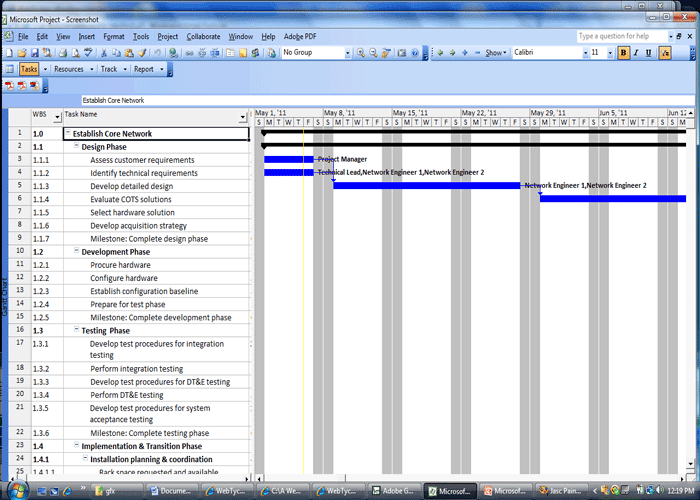Collapse the Development Phase summary task
This screenshot has height=500, width=700.
tap(76, 250)
